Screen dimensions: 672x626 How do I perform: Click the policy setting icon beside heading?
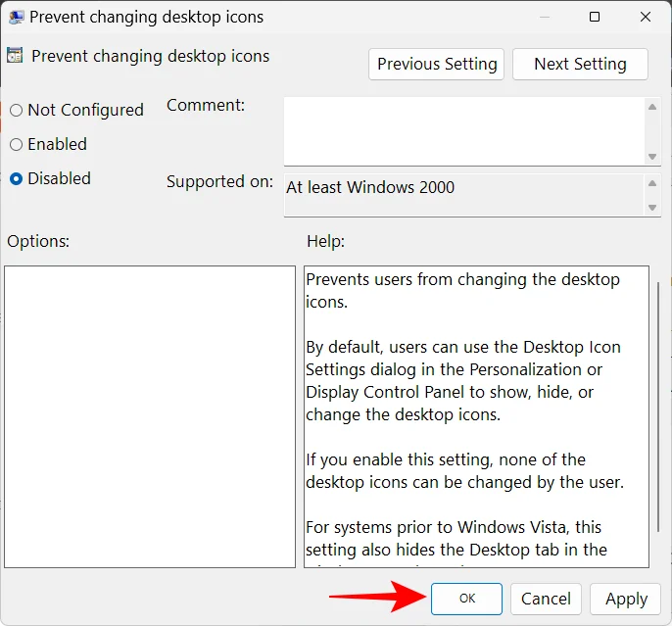(x=15, y=56)
